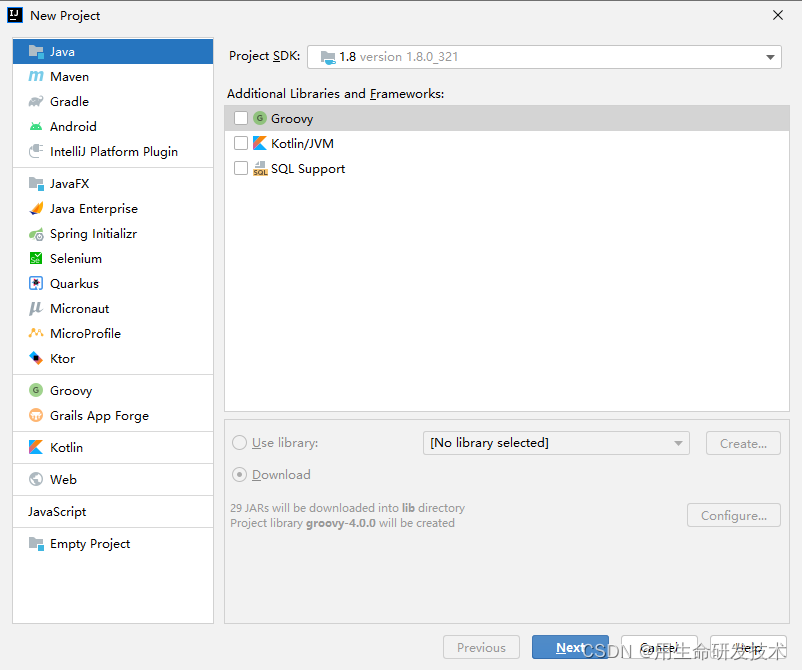Image resolution: width=802 pixels, height=670 pixels.
Task: Click the Ktor list label
Action: point(62,359)
